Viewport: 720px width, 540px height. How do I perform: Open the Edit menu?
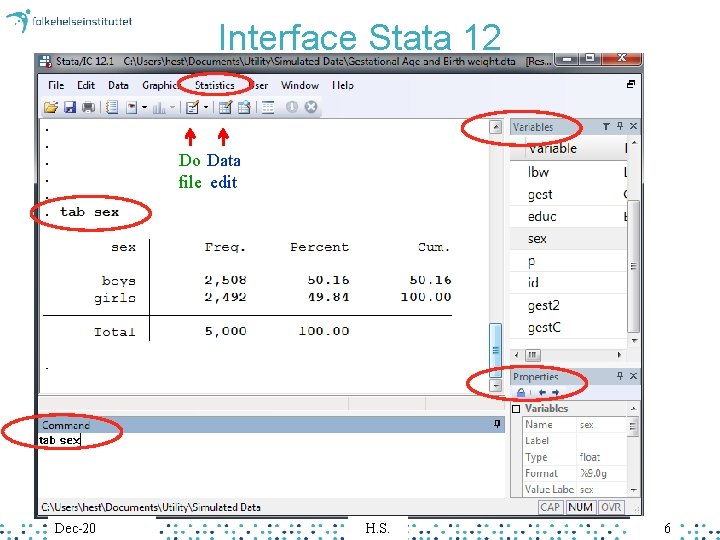point(86,85)
